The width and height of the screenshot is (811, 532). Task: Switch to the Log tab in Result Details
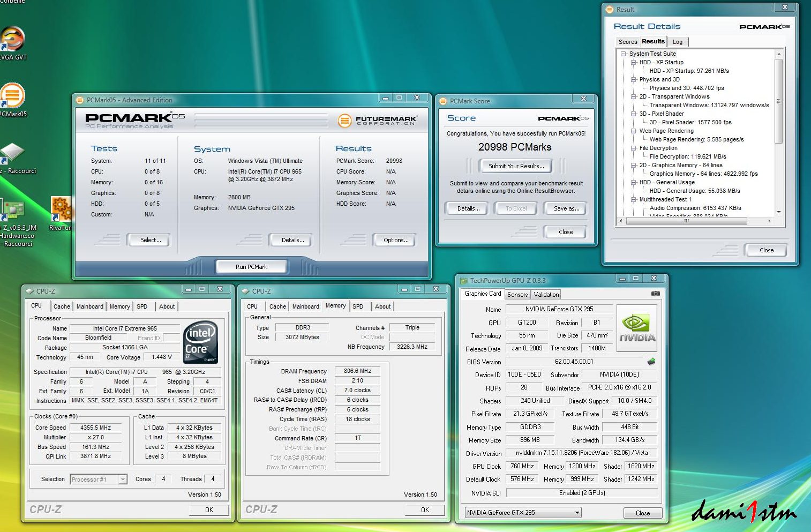[678, 42]
